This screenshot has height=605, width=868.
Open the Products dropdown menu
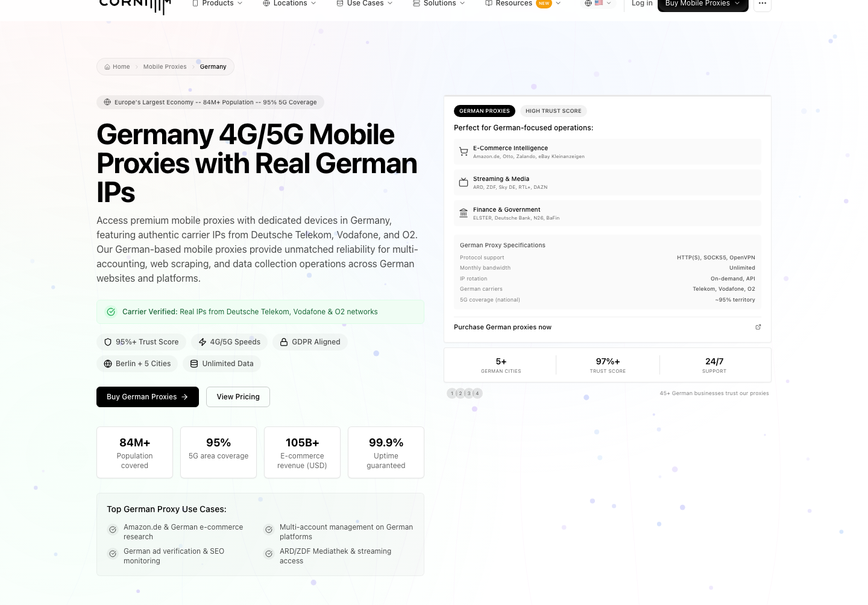tap(217, 4)
